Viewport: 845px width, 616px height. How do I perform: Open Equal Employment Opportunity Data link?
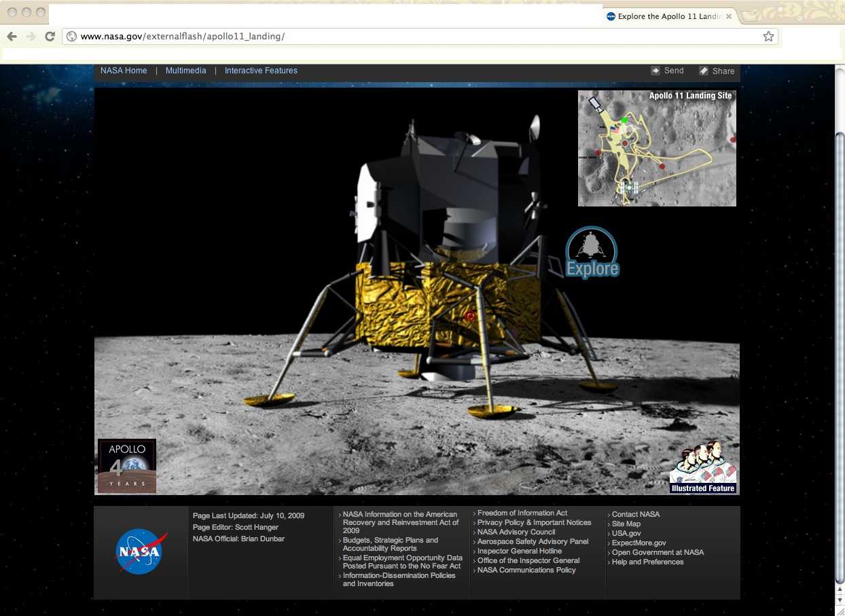403,562
